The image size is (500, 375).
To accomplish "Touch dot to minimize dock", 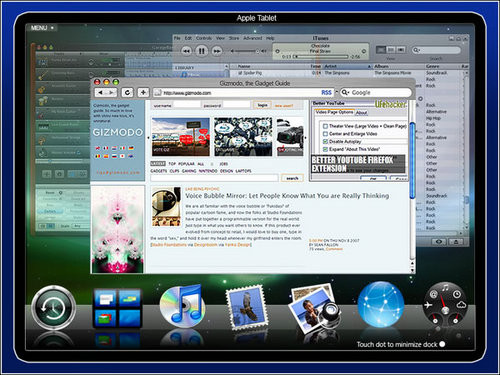I will pos(442,344).
